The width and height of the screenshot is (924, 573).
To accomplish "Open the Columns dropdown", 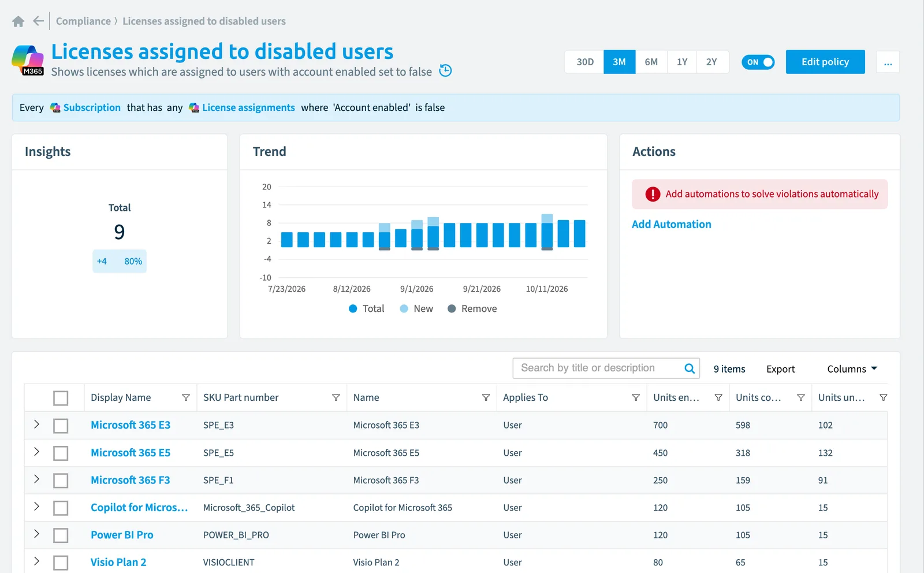I will (852, 369).
